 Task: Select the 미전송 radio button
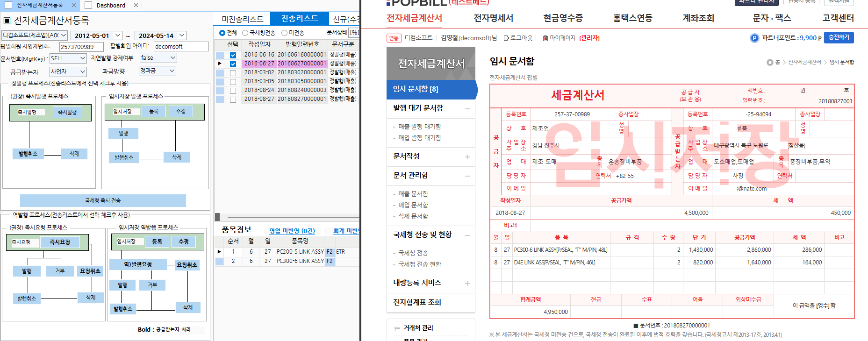(x=284, y=33)
